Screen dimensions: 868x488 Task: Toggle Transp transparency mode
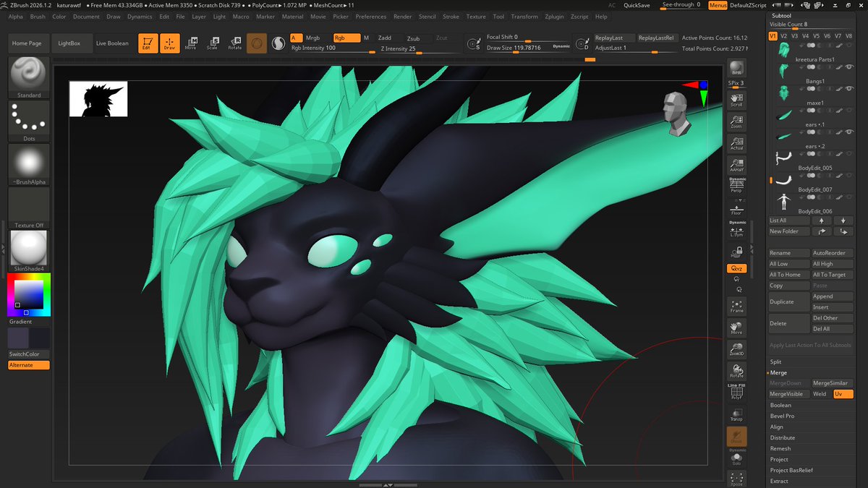pos(736,414)
